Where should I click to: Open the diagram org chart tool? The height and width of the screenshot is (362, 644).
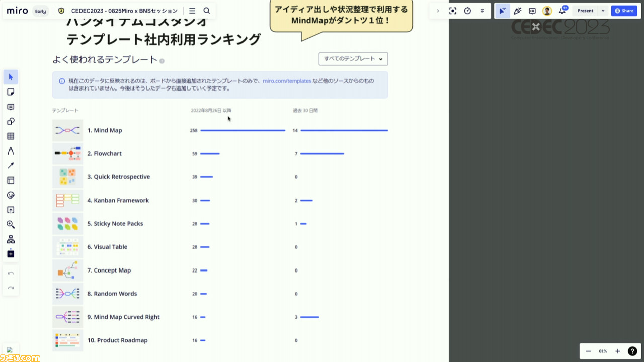click(x=11, y=239)
